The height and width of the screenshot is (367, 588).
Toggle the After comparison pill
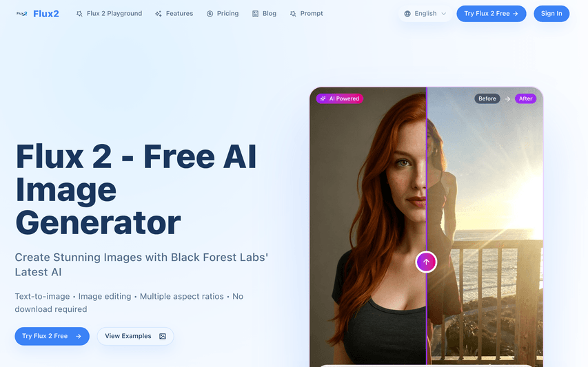(525, 98)
